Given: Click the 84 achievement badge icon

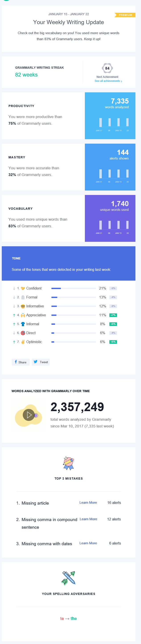Looking at the screenshot, I should coord(107,68).
